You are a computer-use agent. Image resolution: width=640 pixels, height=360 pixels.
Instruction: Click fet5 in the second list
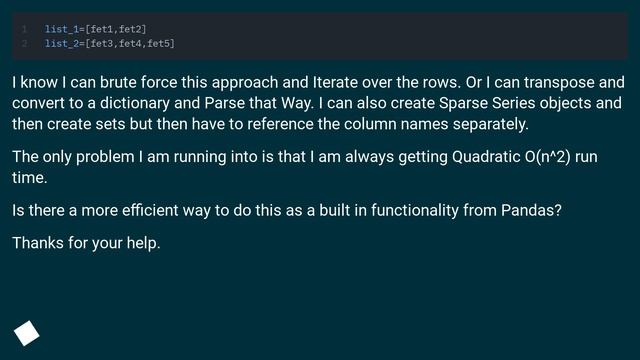click(x=159, y=44)
